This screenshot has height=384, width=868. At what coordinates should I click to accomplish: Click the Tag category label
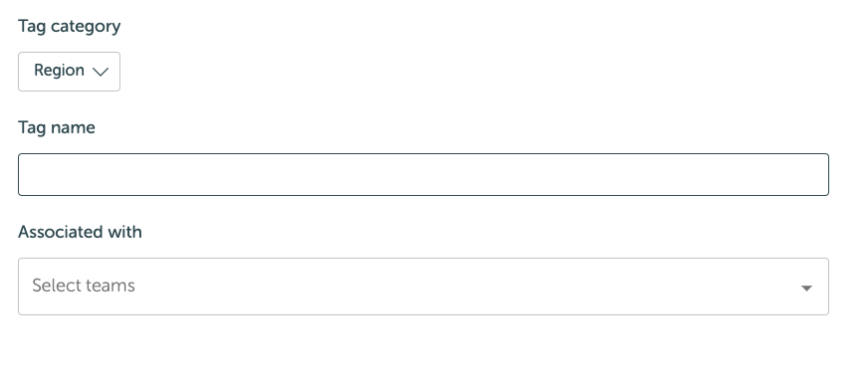(x=70, y=26)
